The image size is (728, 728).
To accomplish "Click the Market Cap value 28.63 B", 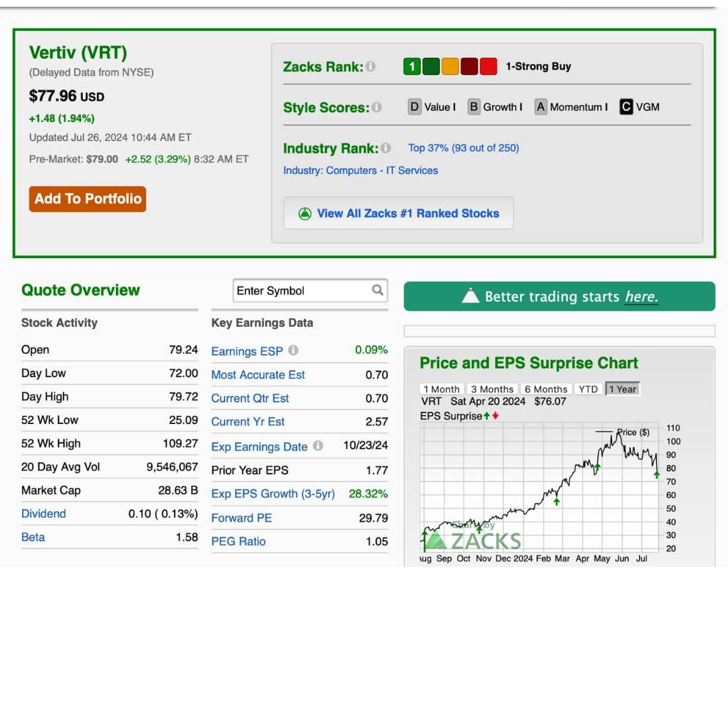I will pyautogui.click(x=178, y=490).
